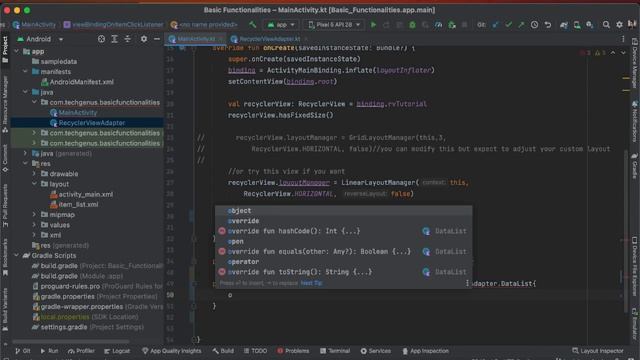Open the App Inspection tool window
The width and height of the screenshot is (640, 360).
[x=425, y=351]
